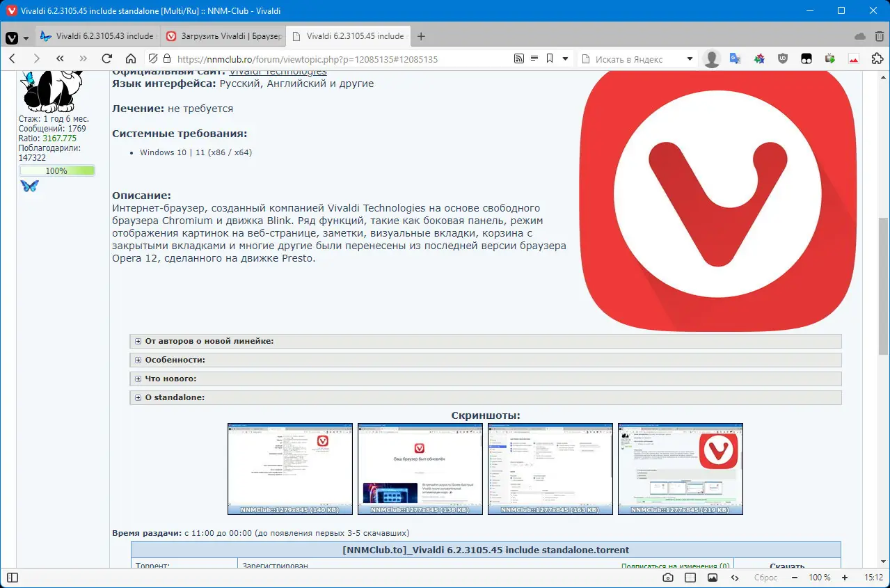Open third screenshot thumbnail (163 KB)
The width and height of the screenshot is (890, 588).
tap(550, 469)
